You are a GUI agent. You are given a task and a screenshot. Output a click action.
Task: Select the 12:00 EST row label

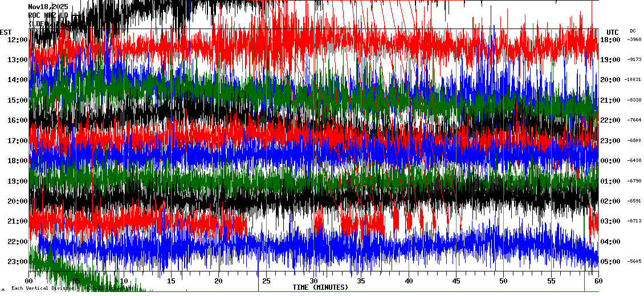18,40
